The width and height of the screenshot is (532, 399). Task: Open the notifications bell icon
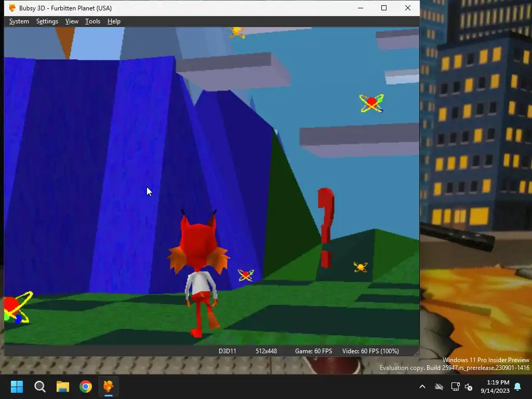click(518, 387)
